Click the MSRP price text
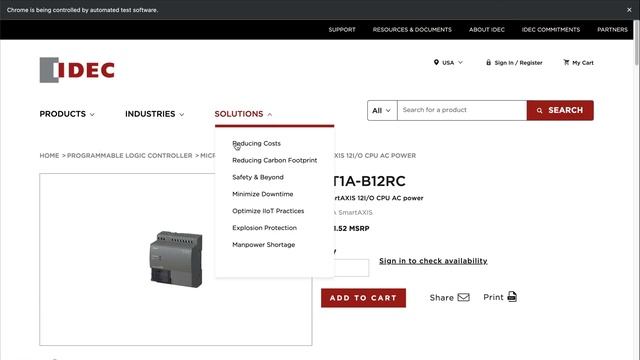This screenshot has width=640, height=360. (352, 229)
